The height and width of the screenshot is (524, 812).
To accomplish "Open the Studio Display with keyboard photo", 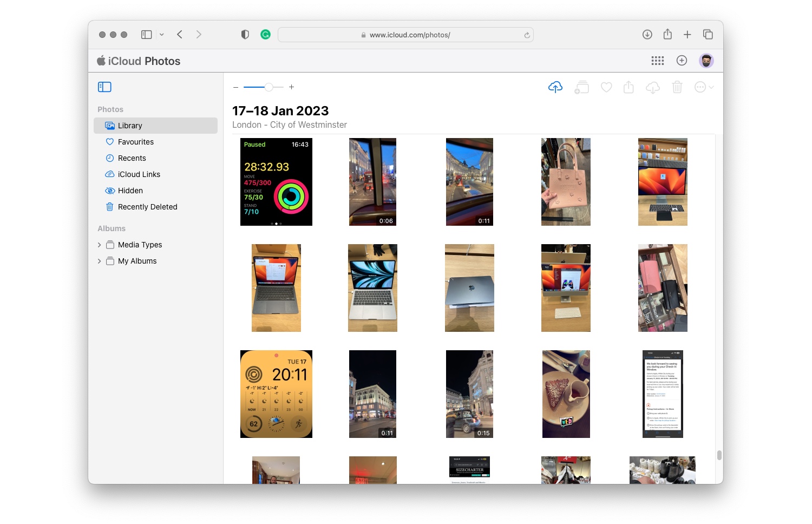I will [663, 182].
